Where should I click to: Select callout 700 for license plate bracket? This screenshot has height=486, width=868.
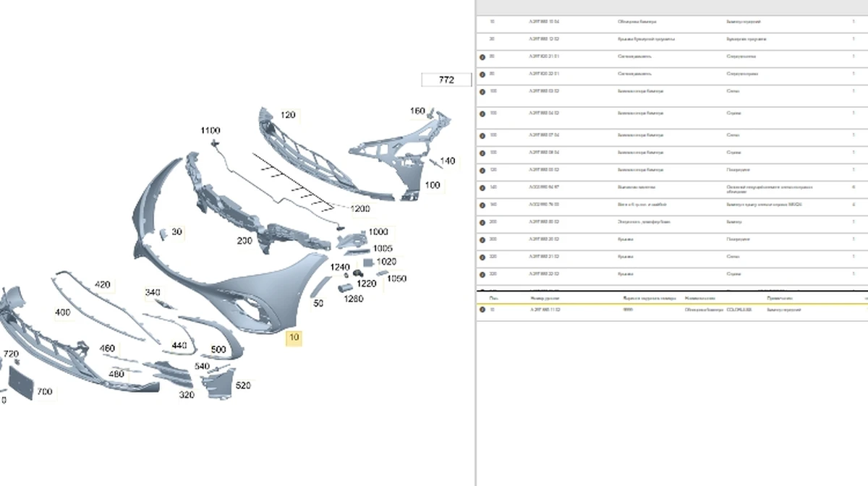(x=44, y=392)
